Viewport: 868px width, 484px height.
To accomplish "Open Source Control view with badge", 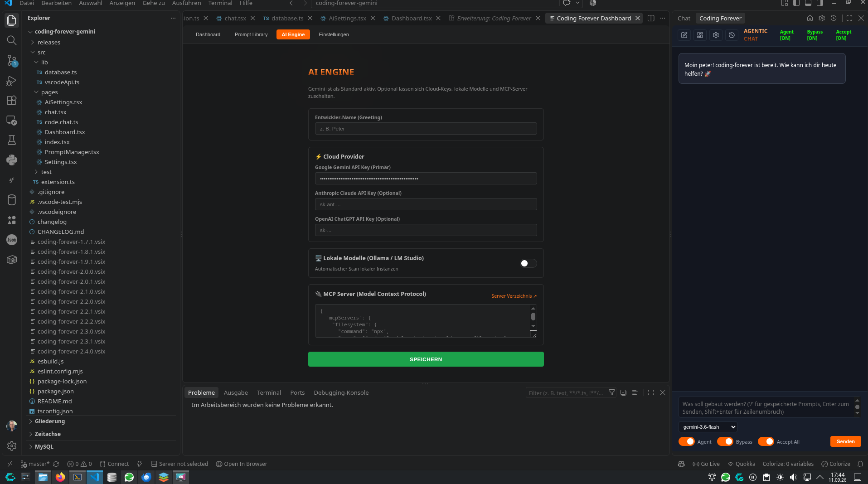I will click(x=12, y=60).
